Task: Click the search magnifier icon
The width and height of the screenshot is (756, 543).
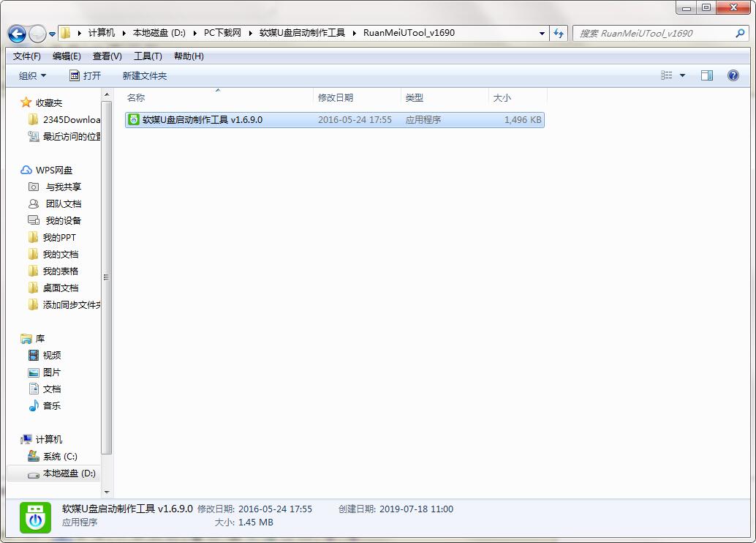Action: pyautogui.click(x=740, y=34)
